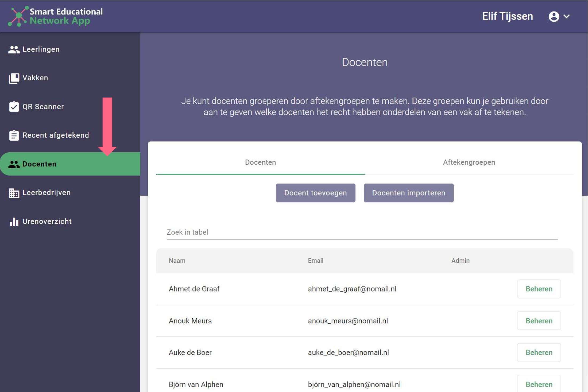The height and width of the screenshot is (392, 588).
Task: Click Beheren for Ahmet de Graaf
Action: point(539,289)
